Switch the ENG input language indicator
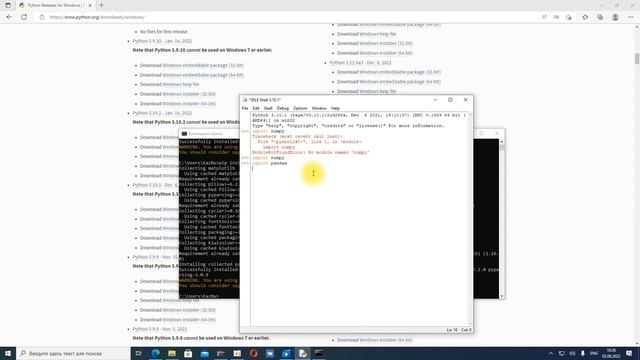 [x=594, y=353]
